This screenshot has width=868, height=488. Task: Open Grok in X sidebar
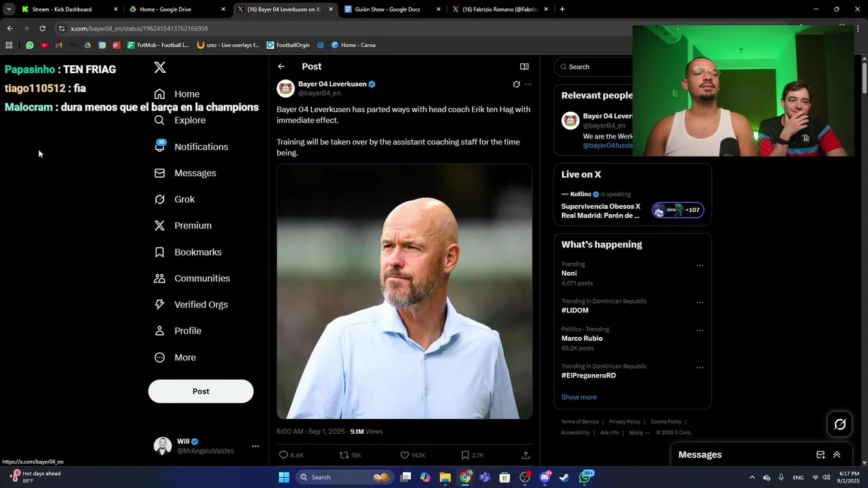tap(174, 199)
